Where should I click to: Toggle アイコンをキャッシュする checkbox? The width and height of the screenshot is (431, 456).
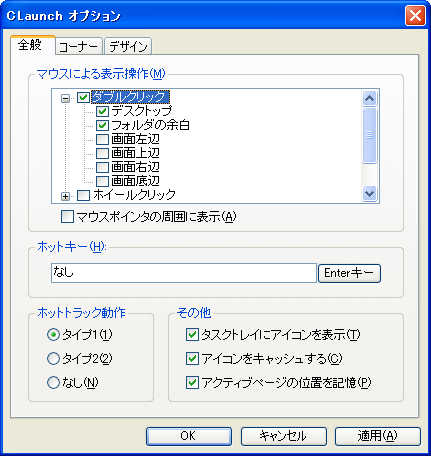[192, 359]
